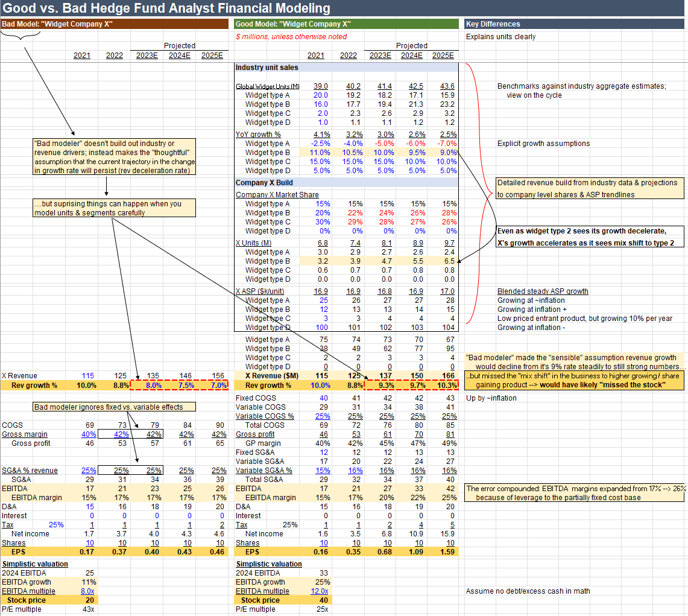The width and height of the screenshot is (688, 616).
Task: Click '...but suprising things can happen' note box
Action: (x=114, y=208)
